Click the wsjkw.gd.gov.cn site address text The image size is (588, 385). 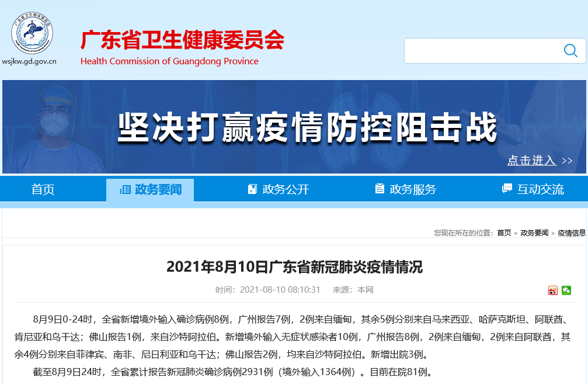point(29,61)
